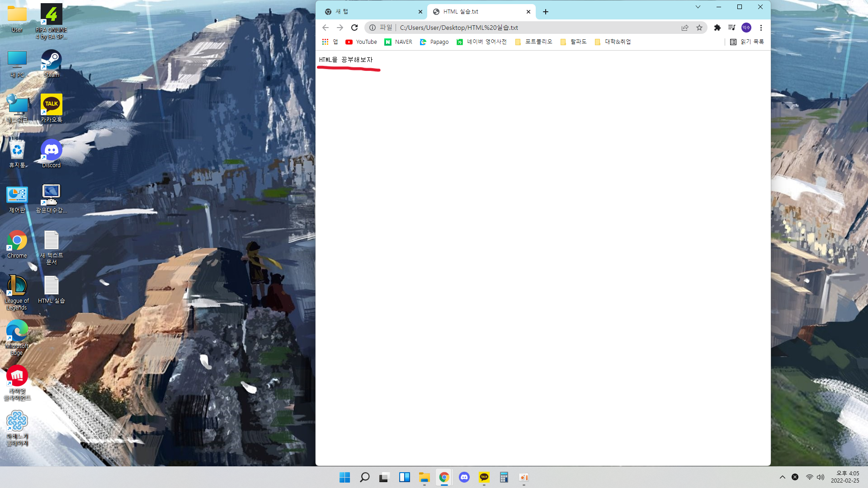The width and height of the screenshot is (868, 488).
Task: Show hidden system tray icons
Action: (x=782, y=477)
